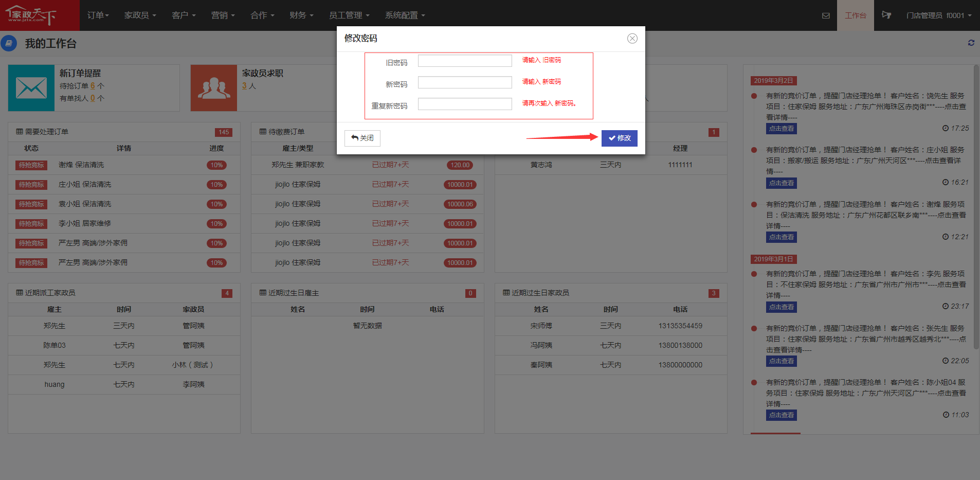Click 点击查看 for the 22:05 notification
The image size is (980, 480).
pyautogui.click(x=782, y=361)
